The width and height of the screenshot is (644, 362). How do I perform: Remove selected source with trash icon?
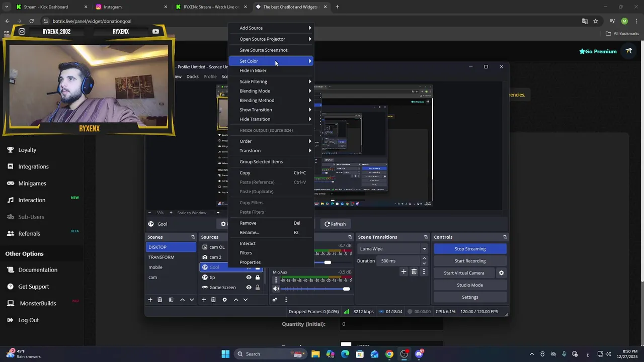point(213,300)
